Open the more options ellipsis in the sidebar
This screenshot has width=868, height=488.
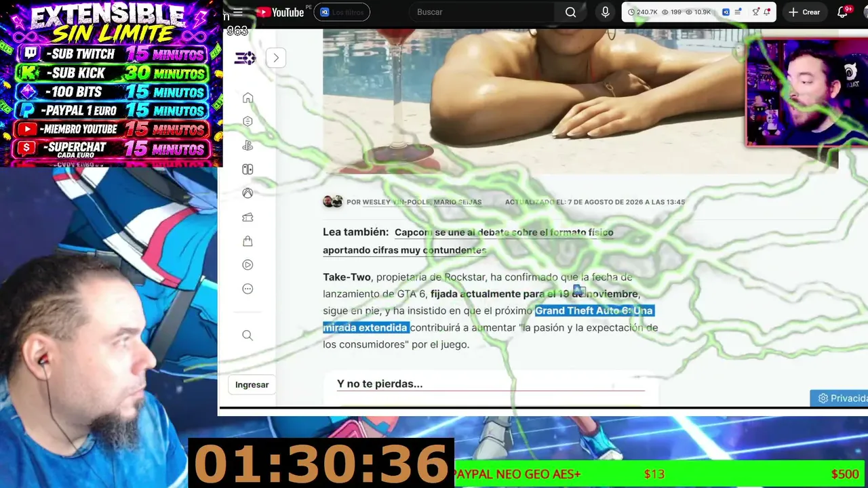pos(248,289)
